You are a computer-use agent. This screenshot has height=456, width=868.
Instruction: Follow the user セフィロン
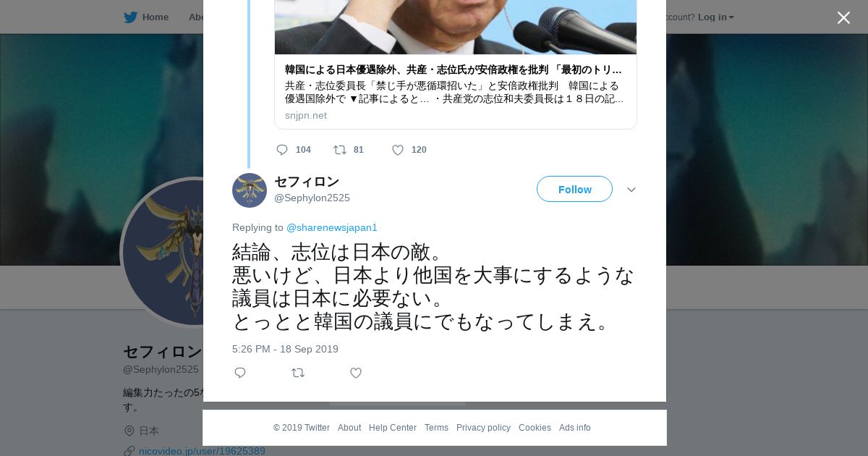coord(574,189)
